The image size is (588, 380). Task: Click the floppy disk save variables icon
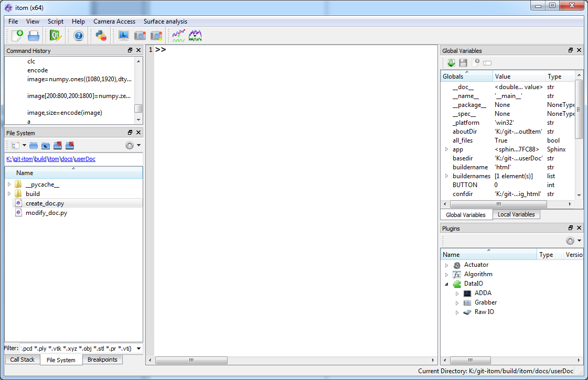[x=463, y=63]
